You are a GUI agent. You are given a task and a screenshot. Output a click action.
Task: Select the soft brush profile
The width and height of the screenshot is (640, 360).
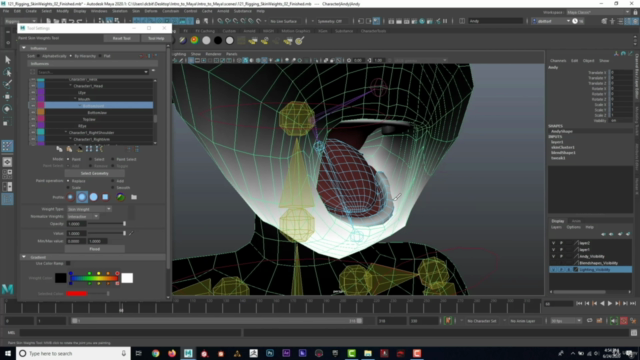(82, 197)
